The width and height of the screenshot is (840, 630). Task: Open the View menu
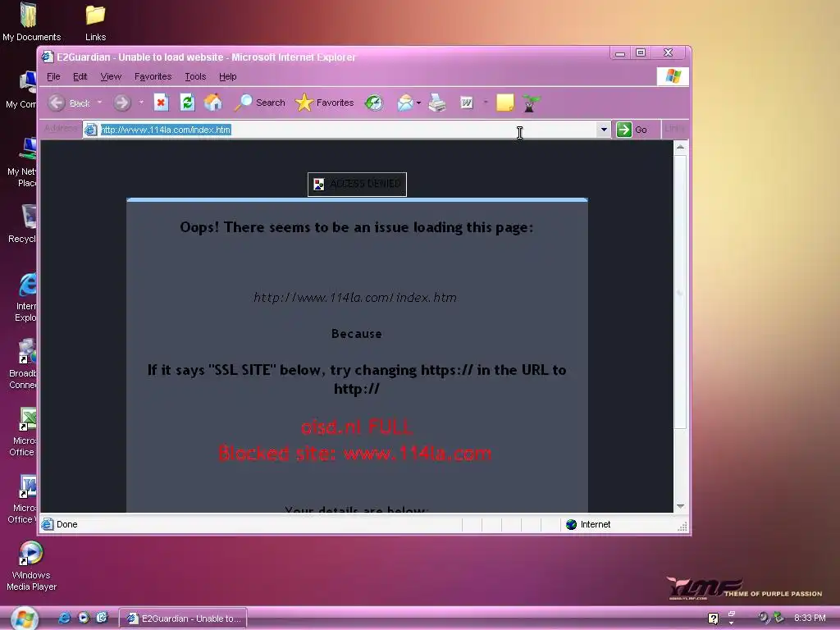(111, 76)
